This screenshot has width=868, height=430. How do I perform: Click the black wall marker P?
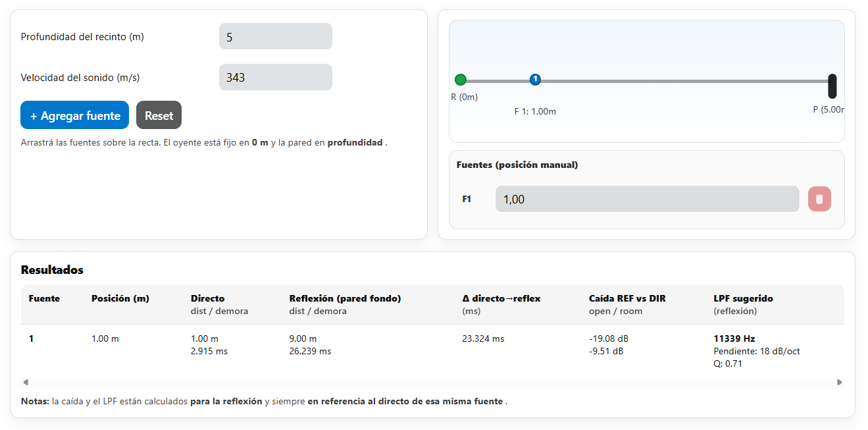pyautogui.click(x=832, y=86)
